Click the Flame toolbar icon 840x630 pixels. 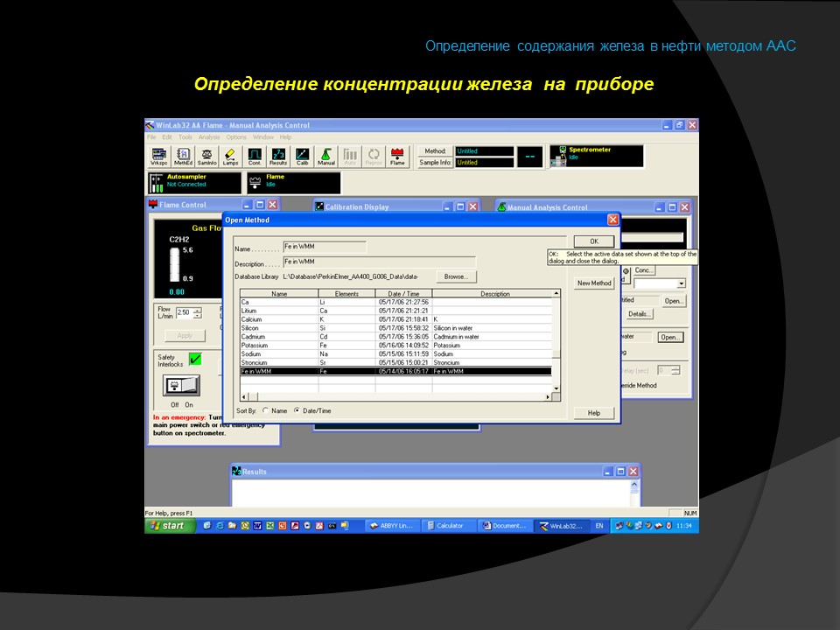pos(397,157)
